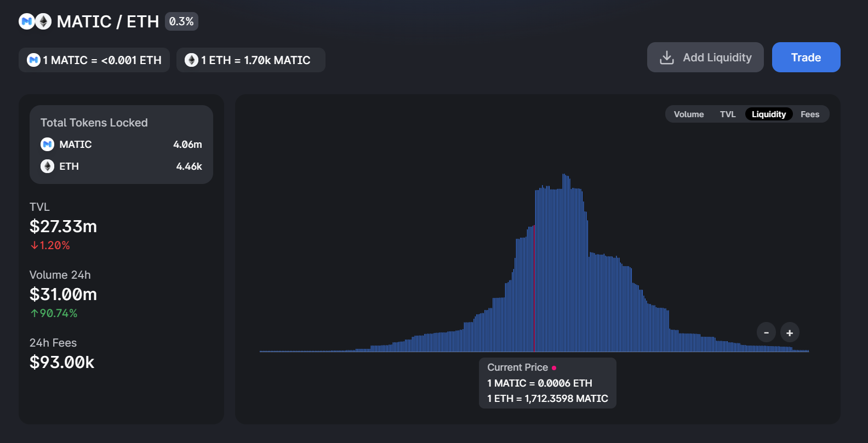The width and height of the screenshot is (868, 443).
Task: Click the 1 ETH = 1.70k MATIC chip
Action: coord(251,60)
